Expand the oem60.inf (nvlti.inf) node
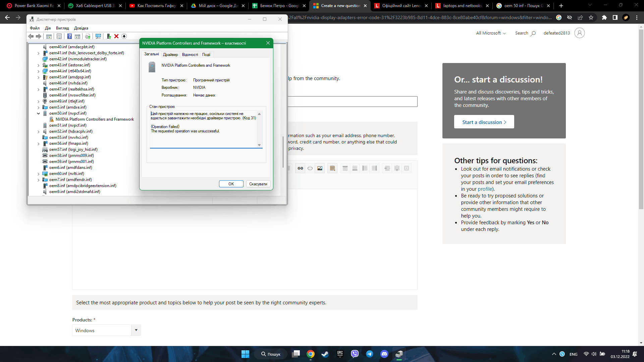 click(38, 174)
